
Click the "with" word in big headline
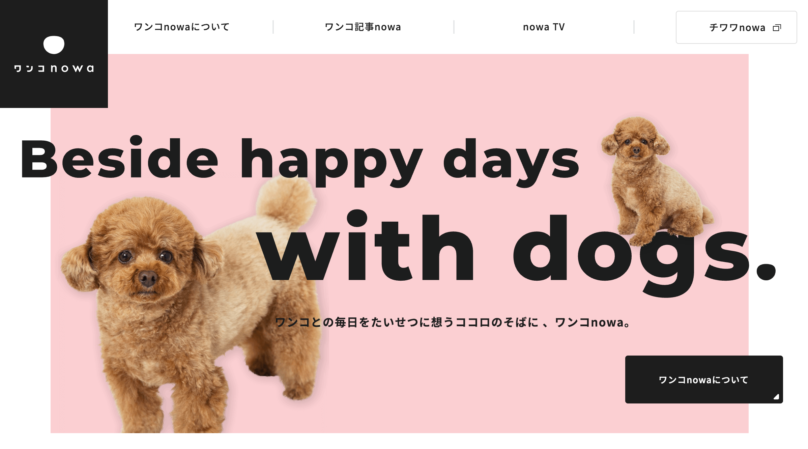366,246
